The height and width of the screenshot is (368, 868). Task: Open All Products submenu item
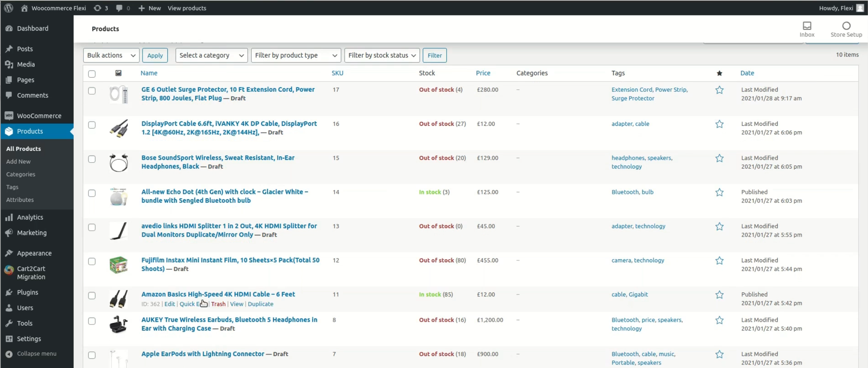[23, 149]
